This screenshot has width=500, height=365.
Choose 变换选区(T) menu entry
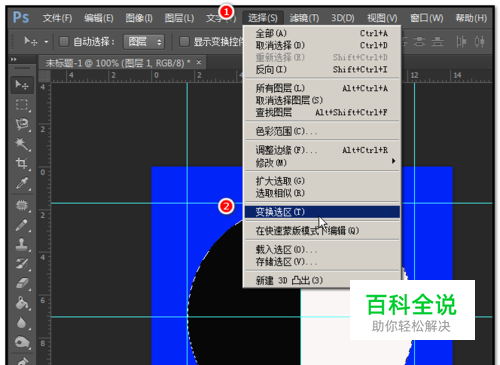click(x=322, y=212)
